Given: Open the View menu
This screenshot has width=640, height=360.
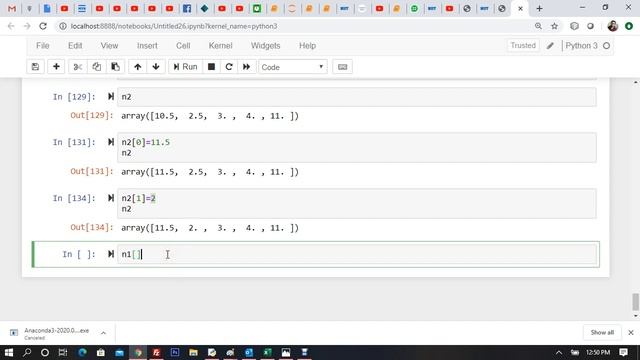Looking at the screenshot, I should point(109,46).
